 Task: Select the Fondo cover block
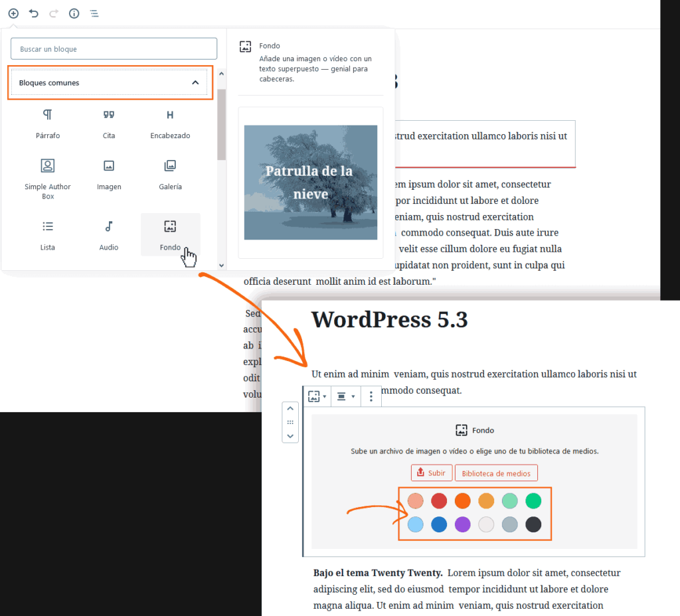click(170, 234)
